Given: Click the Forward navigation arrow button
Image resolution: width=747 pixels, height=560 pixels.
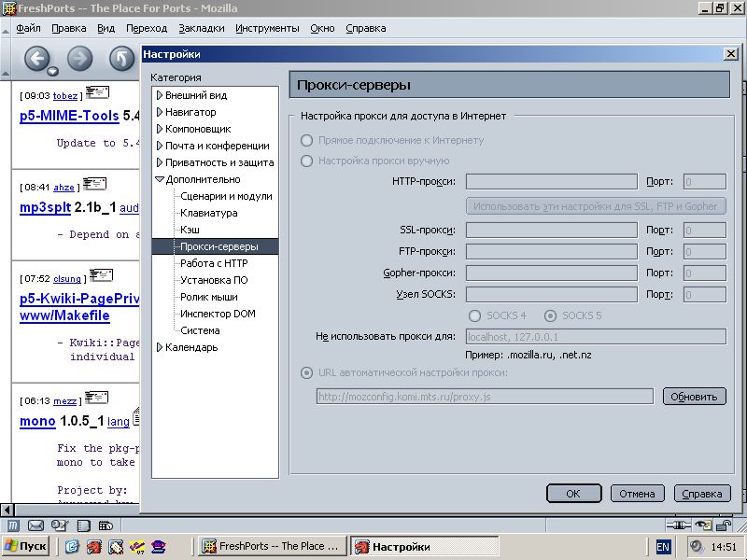Looking at the screenshot, I should pos(79,60).
